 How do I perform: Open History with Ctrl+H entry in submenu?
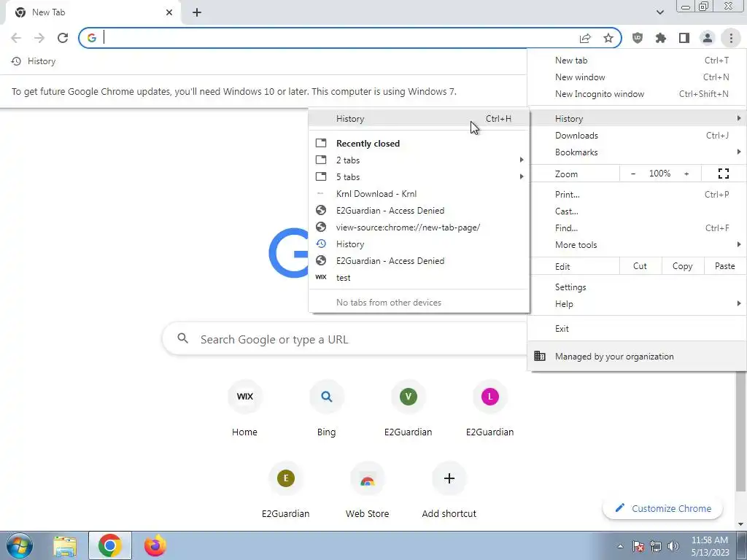pos(419,119)
